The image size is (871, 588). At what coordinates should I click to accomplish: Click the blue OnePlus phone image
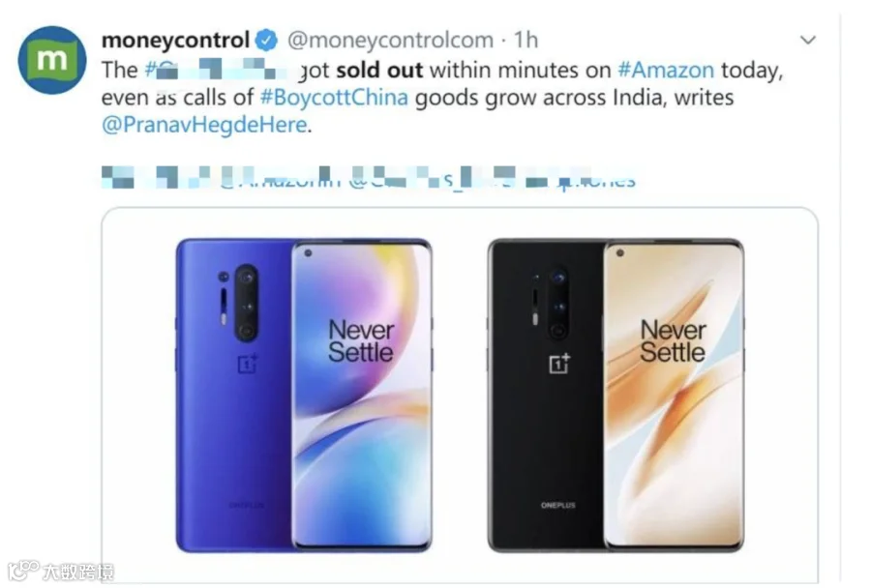coord(305,395)
